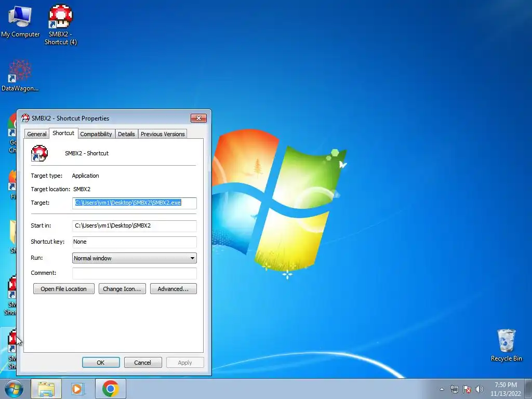Confirm with the OK button

[x=101, y=362]
